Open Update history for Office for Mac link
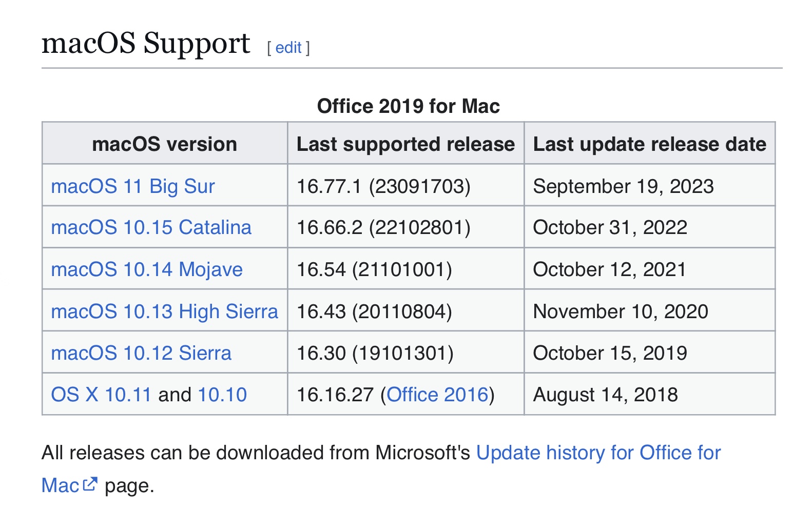Viewport: 812px width, 527px height. pos(598,453)
